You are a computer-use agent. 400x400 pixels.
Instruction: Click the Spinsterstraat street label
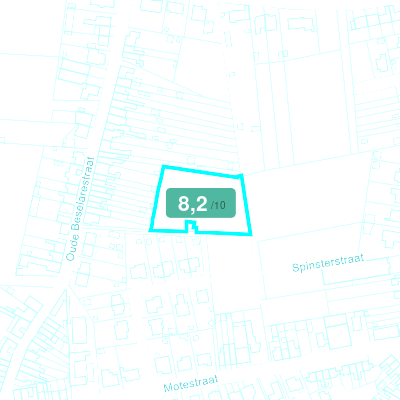[x=328, y=263]
